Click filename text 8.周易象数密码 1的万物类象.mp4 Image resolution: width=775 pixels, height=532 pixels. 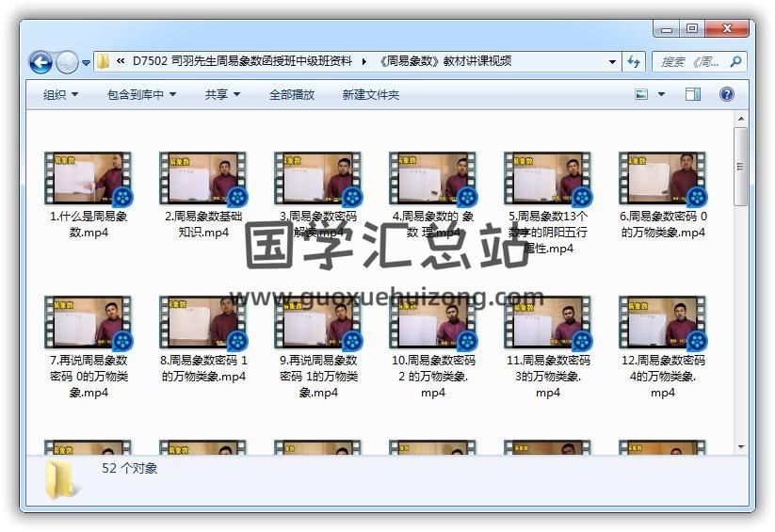(x=203, y=368)
